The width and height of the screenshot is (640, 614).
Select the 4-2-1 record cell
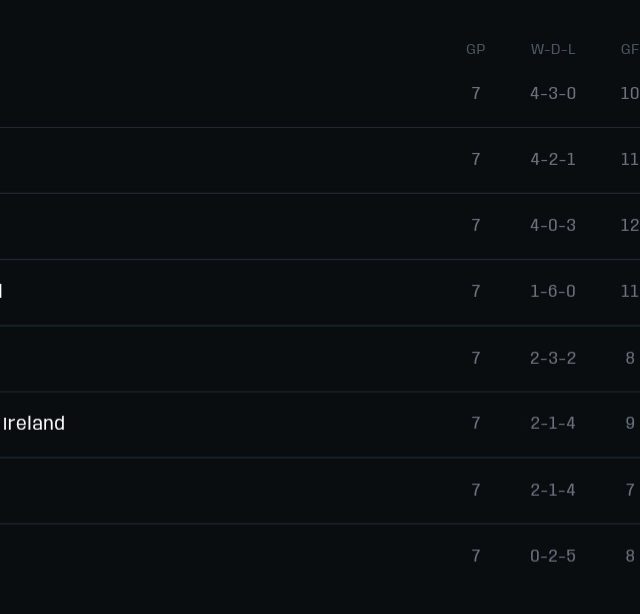pos(553,159)
